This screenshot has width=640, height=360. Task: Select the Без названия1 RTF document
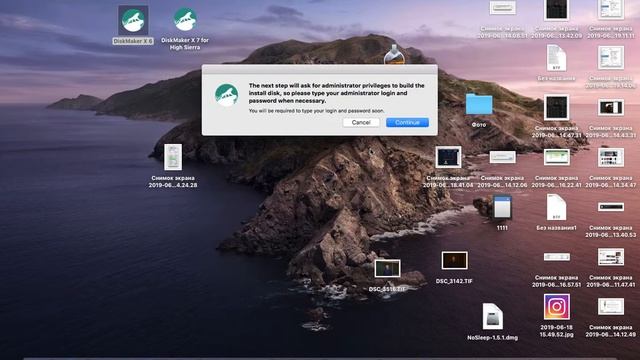pos(556,207)
